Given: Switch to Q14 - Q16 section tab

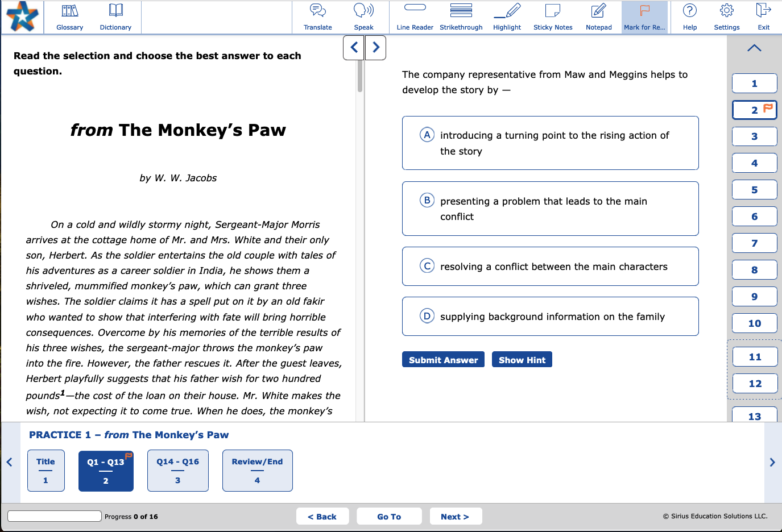Looking at the screenshot, I should tap(177, 471).
